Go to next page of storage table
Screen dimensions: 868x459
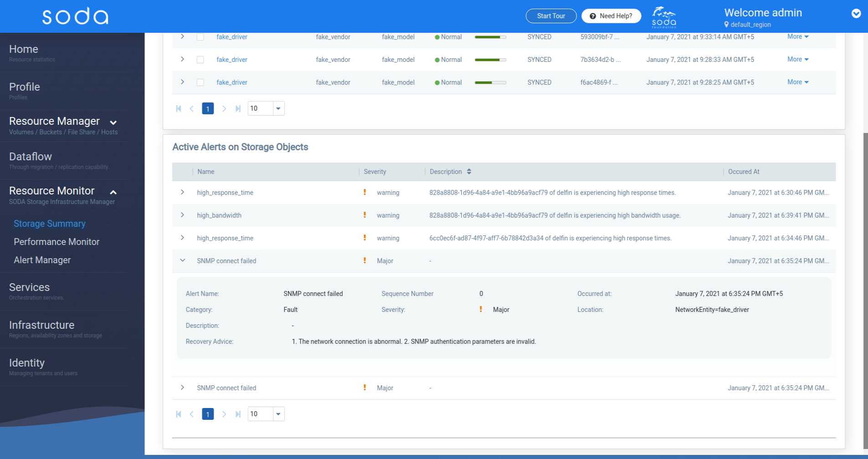click(224, 108)
